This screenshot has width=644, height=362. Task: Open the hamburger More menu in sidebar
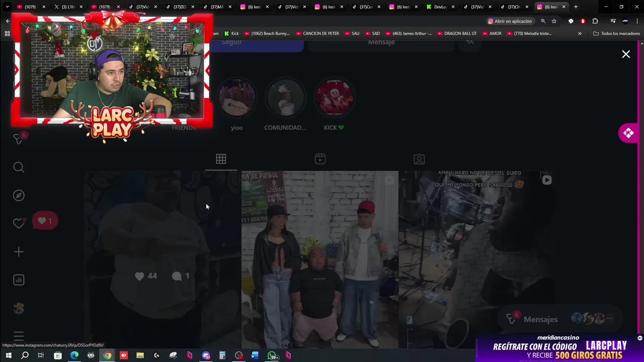pyautogui.click(x=19, y=336)
